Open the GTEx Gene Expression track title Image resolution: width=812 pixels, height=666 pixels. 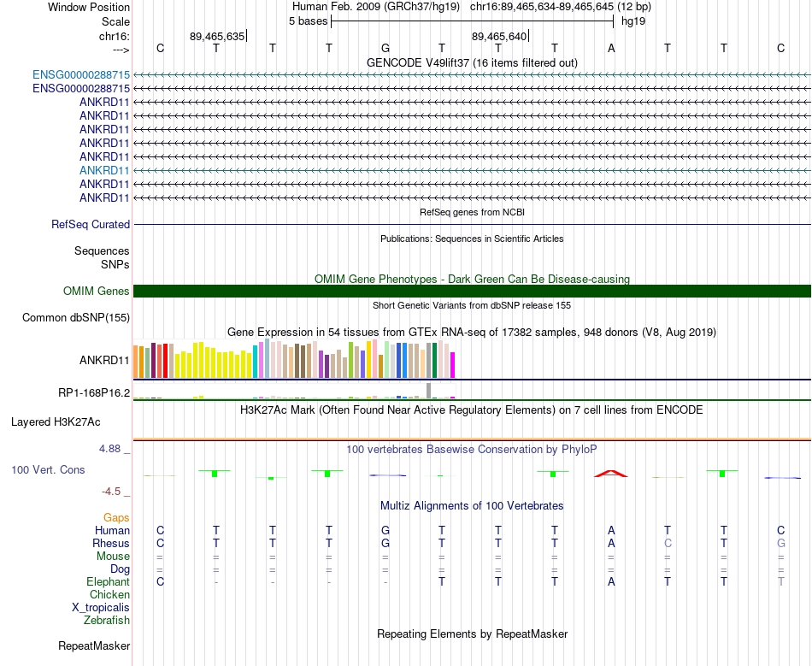[472, 332]
